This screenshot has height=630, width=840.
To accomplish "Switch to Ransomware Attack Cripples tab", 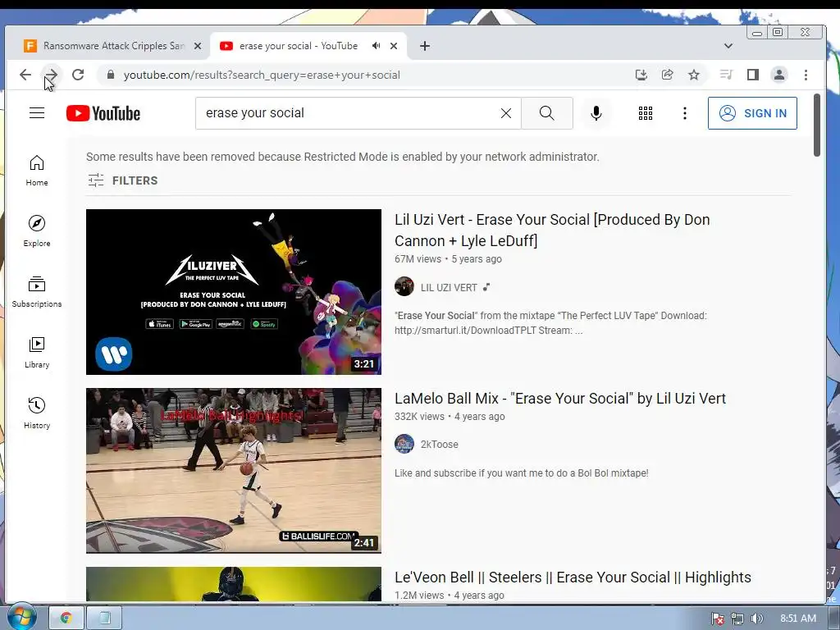I will click(112, 46).
